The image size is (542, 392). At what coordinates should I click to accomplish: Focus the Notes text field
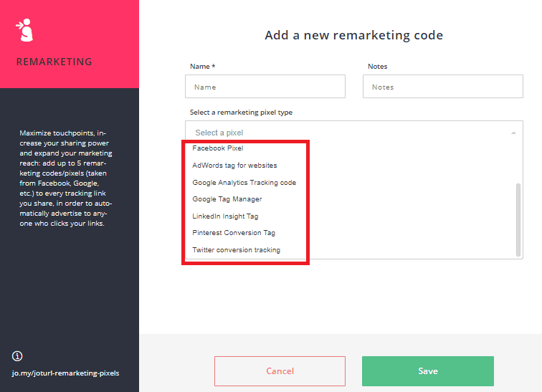[443, 86]
